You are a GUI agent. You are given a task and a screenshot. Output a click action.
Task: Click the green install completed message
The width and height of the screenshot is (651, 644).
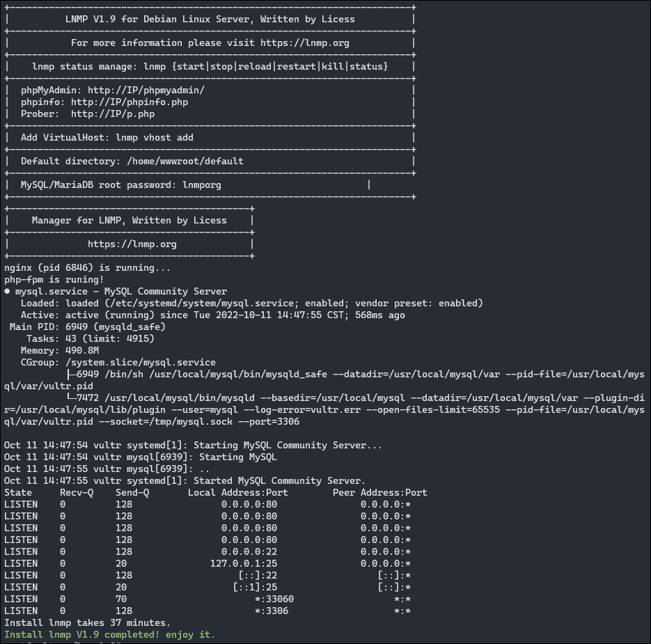pos(110,635)
